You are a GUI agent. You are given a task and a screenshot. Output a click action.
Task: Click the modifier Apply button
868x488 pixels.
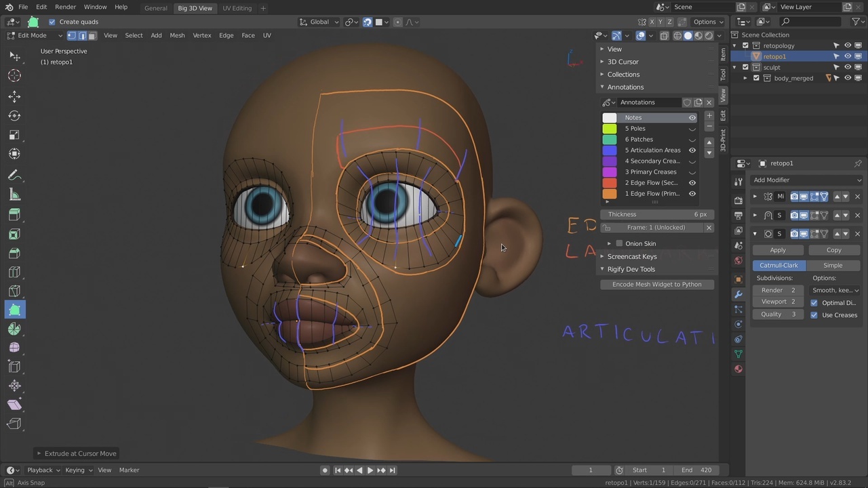pos(778,250)
